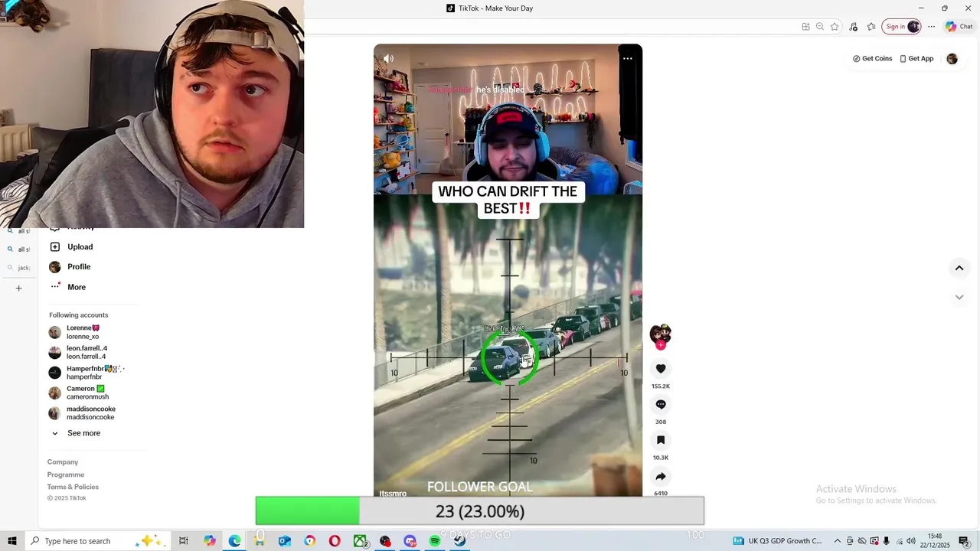
Task: Open the Edge favorites list icon
Action: coord(871,27)
